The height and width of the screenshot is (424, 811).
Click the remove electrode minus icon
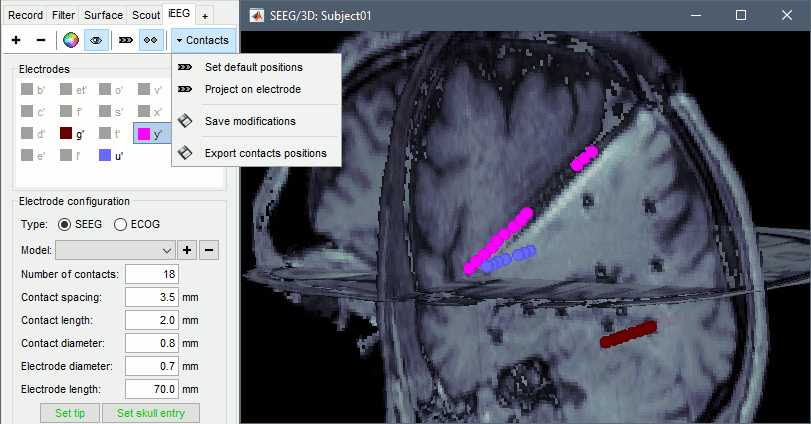pyautogui.click(x=41, y=40)
